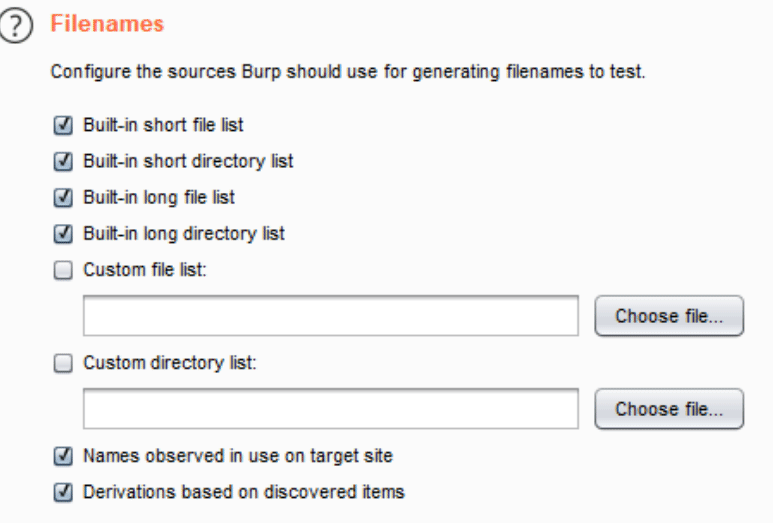Image resolution: width=773 pixels, height=523 pixels.
Task: Uncheck Names observed in use on target site
Action: coord(63,456)
